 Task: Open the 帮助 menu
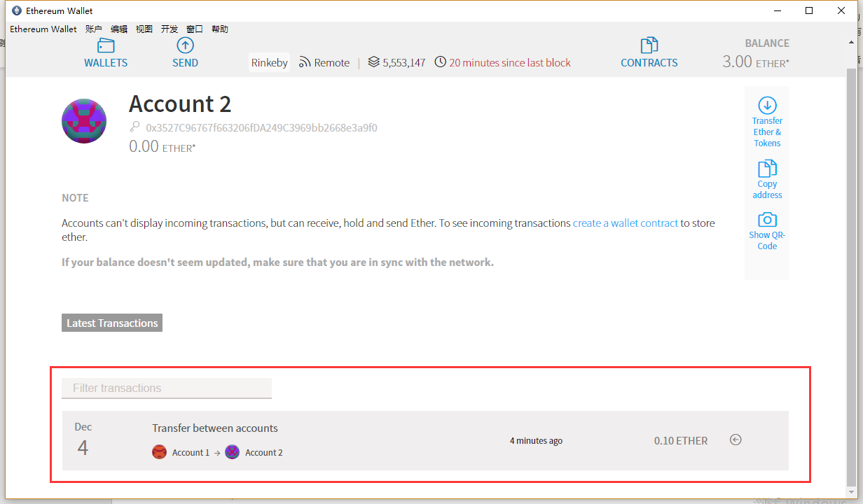(220, 29)
